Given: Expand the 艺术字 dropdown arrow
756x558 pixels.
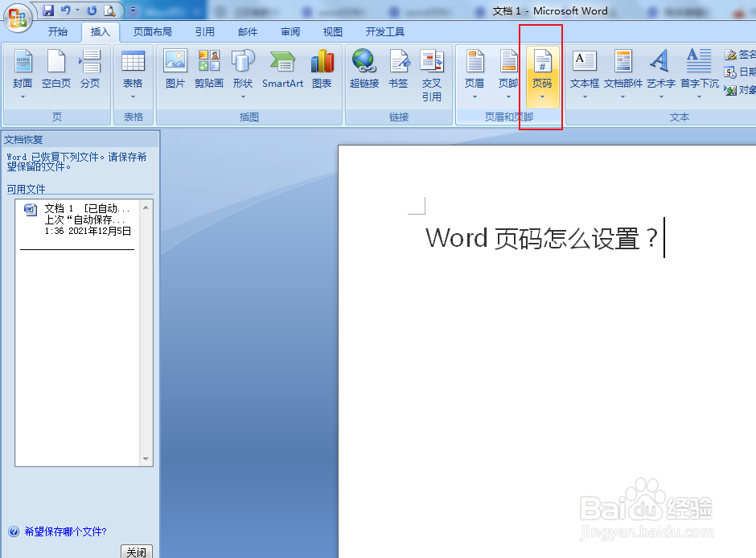Looking at the screenshot, I should click(661, 96).
